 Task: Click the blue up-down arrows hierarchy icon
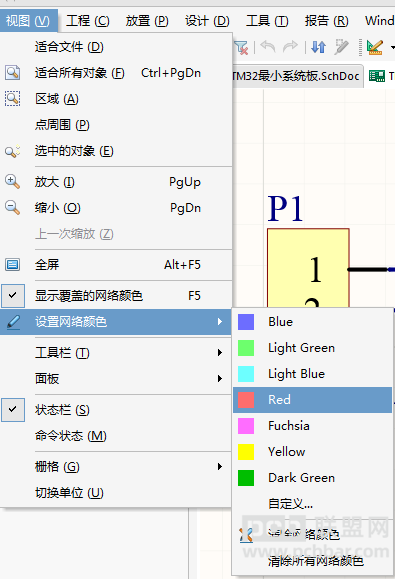(318, 47)
